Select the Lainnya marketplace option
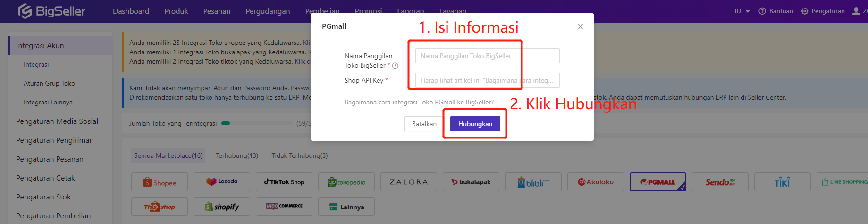 [346, 207]
